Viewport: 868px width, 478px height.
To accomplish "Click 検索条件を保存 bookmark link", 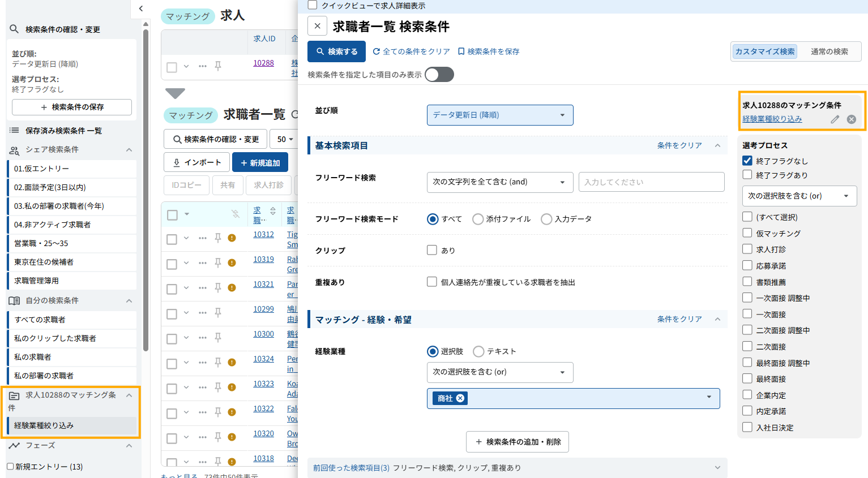I will [x=489, y=51].
